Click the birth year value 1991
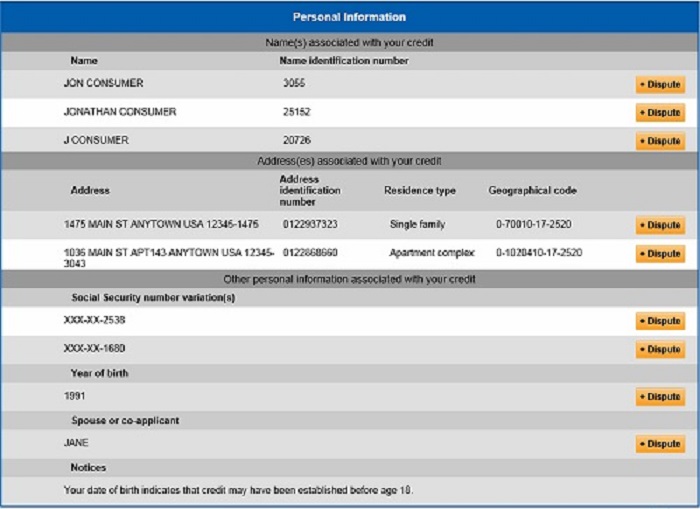 coord(75,396)
